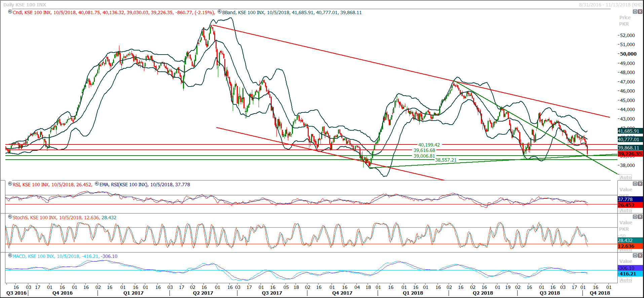Screen dimensions: 644x298
Task: Click the 52,000 price axis tick
Action: (628, 35)
